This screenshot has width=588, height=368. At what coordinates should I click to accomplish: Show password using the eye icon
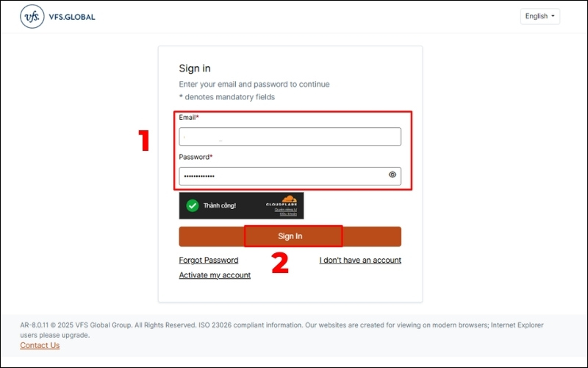(392, 174)
